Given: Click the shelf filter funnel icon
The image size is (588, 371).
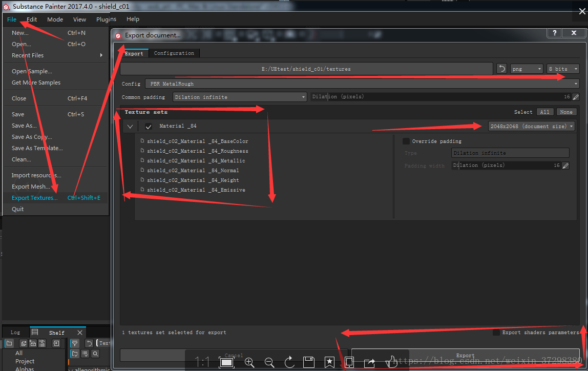Looking at the screenshot, I should click(75, 343).
